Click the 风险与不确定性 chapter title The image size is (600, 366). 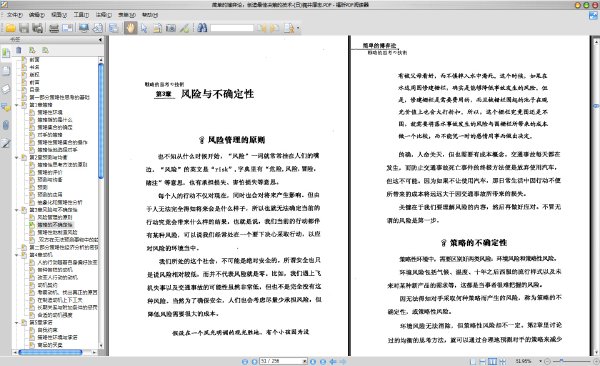coord(217,94)
